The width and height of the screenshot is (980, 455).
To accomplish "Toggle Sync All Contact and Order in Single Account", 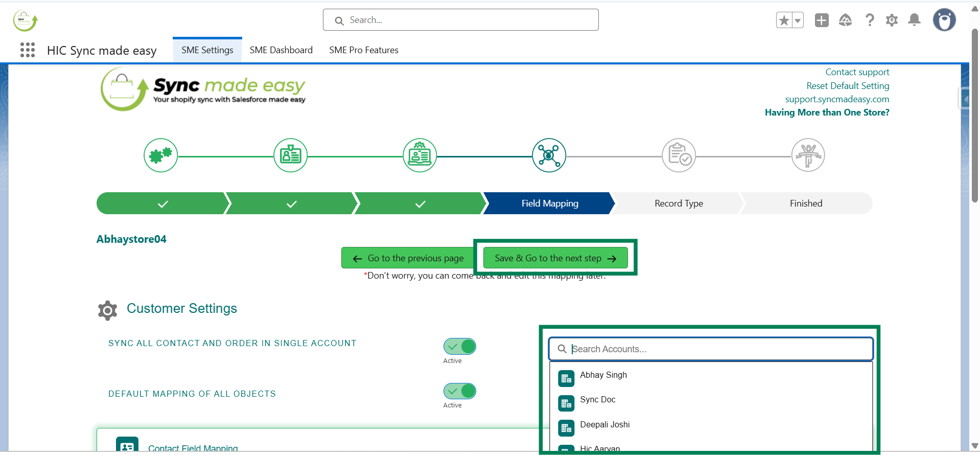I will tap(460, 347).
